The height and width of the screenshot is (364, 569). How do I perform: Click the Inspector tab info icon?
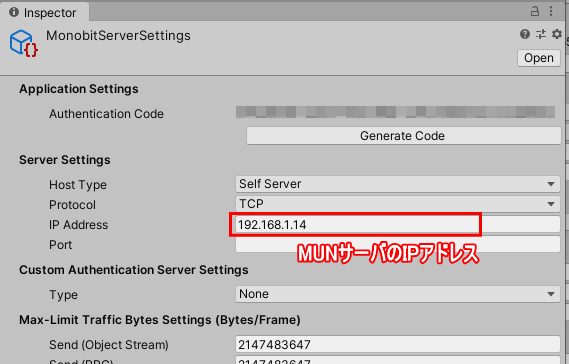(x=14, y=12)
